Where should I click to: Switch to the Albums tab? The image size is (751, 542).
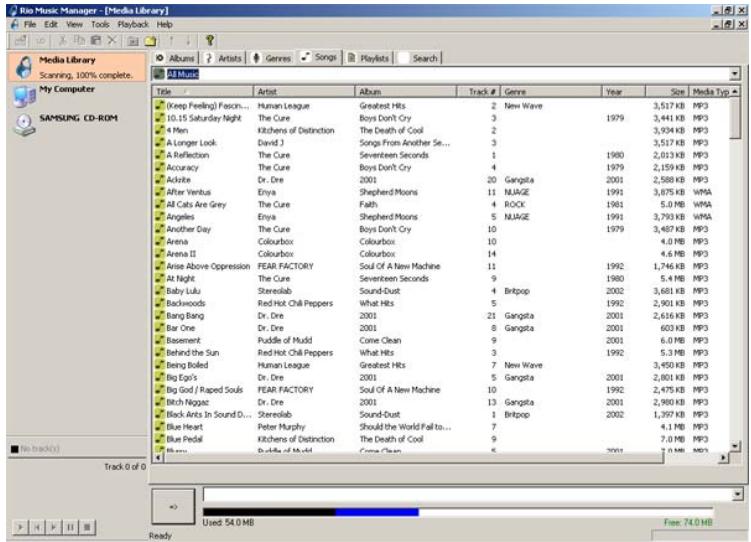[176, 58]
